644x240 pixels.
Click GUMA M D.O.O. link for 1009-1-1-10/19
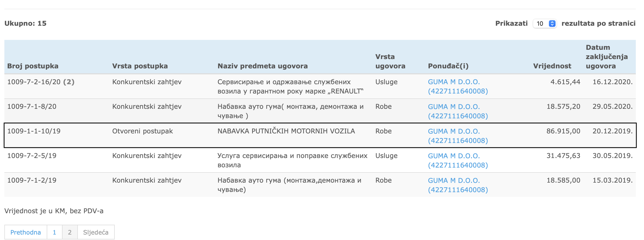coord(457,136)
